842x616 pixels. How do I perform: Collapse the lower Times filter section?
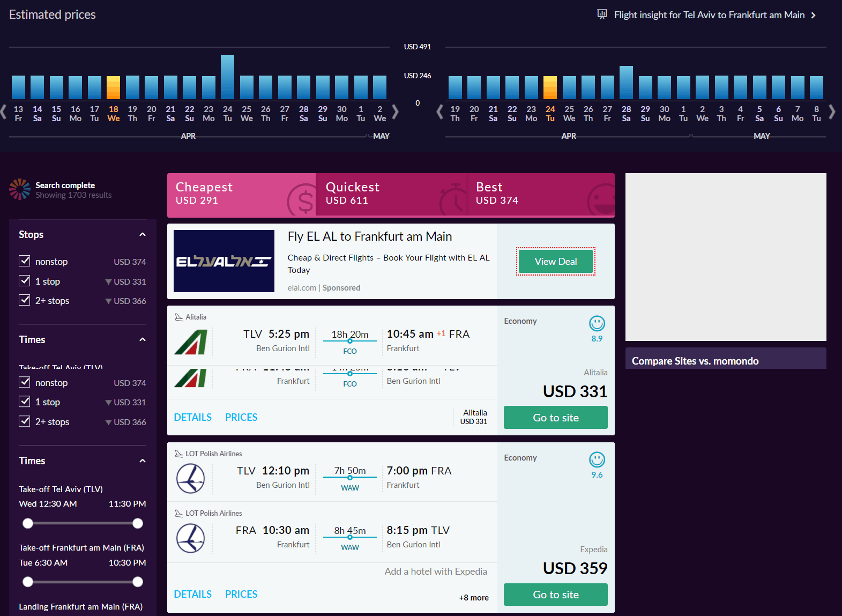point(143,461)
